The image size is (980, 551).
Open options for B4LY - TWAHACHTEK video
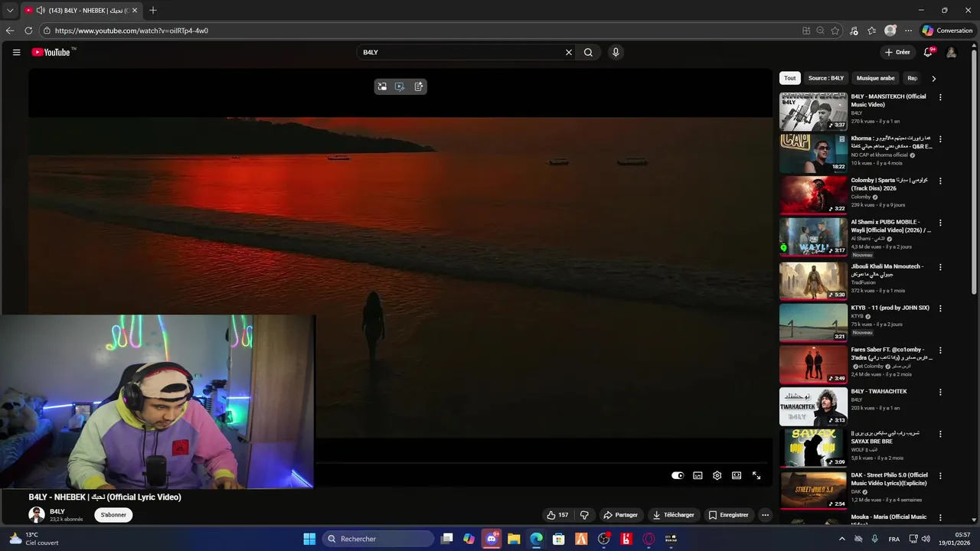click(x=940, y=392)
